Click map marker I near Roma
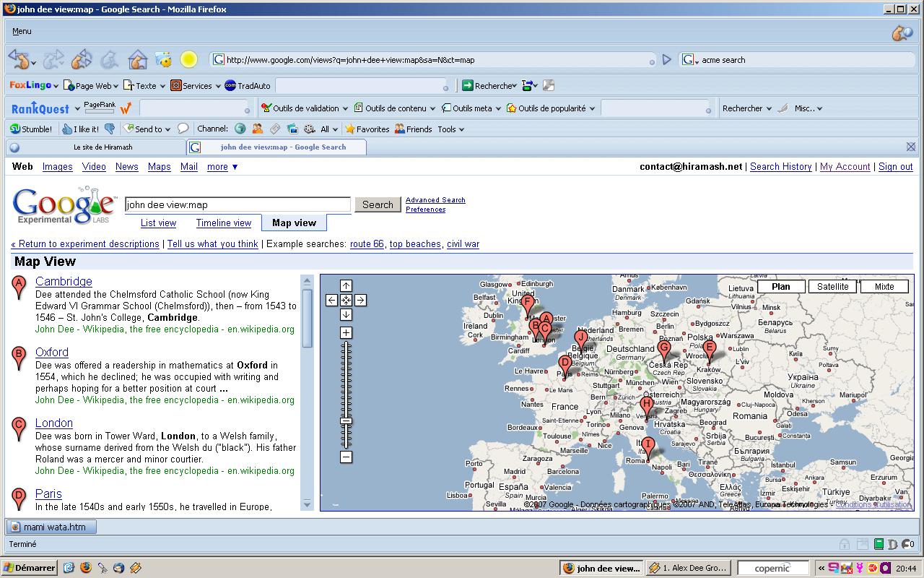The width and height of the screenshot is (924, 578). pyautogui.click(x=648, y=448)
